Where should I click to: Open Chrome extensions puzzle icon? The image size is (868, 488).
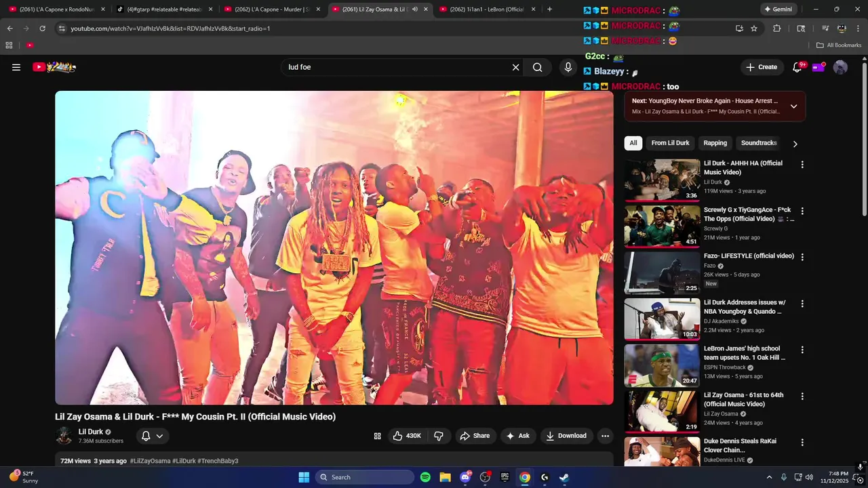pos(777,28)
